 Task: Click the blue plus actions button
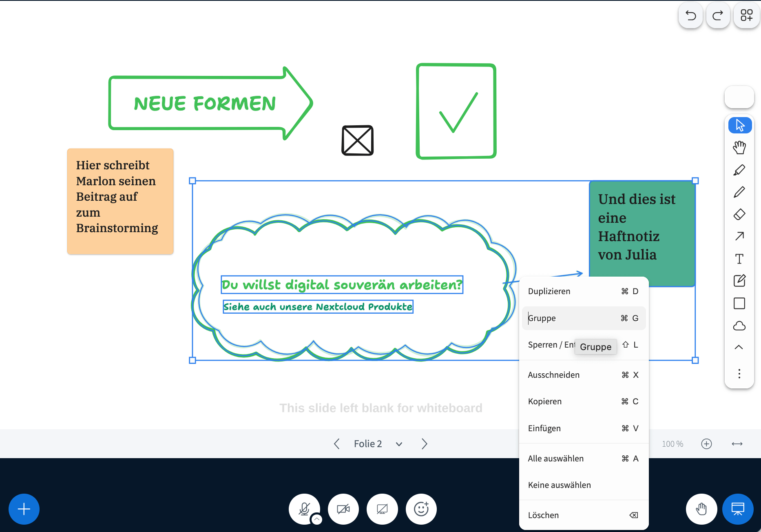pyautogui.click(x=24, y=509)
